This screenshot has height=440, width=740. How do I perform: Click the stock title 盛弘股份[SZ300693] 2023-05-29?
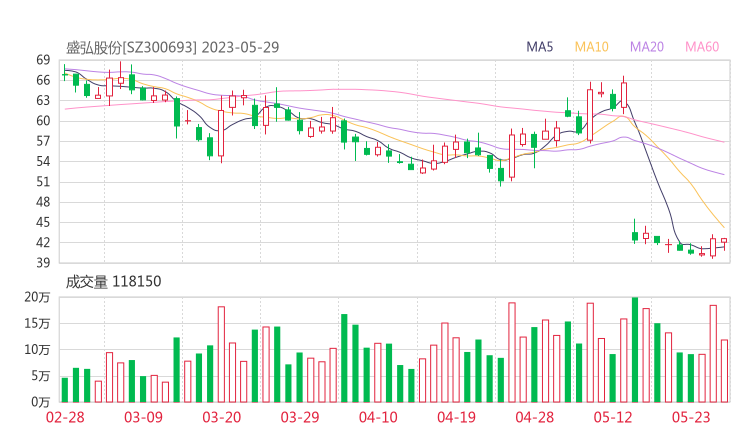[172, 47]
